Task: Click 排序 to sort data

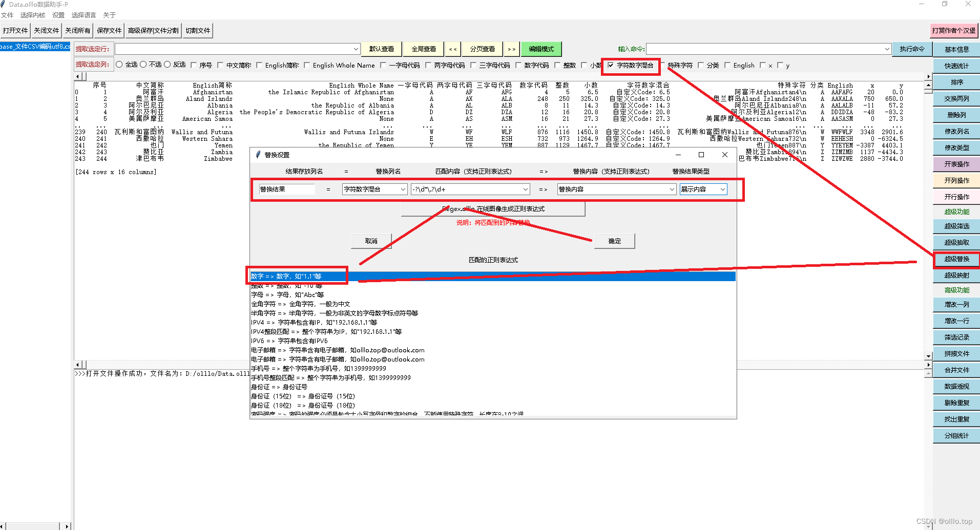Action: coord(955,81)
